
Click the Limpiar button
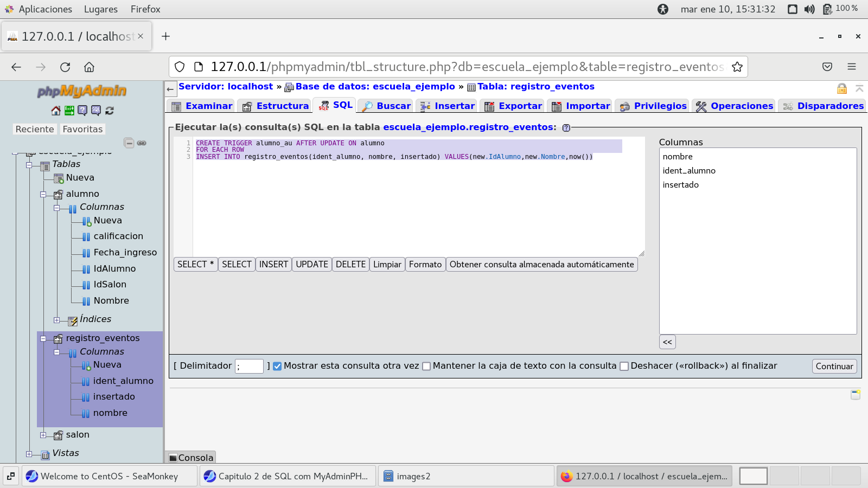pos(387,265)
